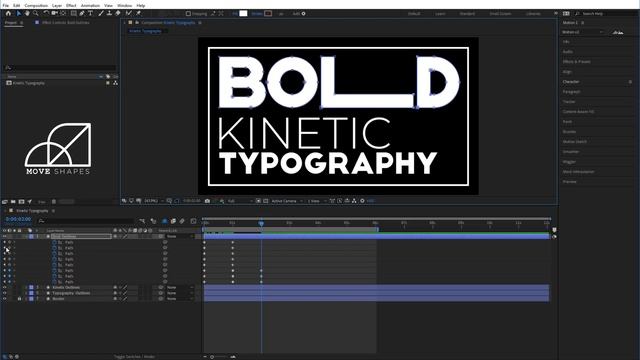Open the timeline Graph Editor

[x=193, y=221]
